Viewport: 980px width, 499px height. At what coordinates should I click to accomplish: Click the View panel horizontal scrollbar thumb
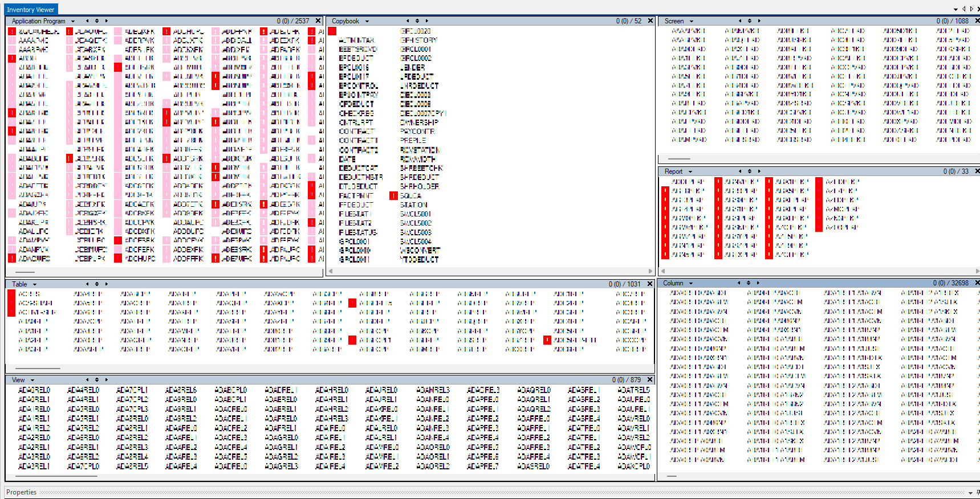(58, 476)
